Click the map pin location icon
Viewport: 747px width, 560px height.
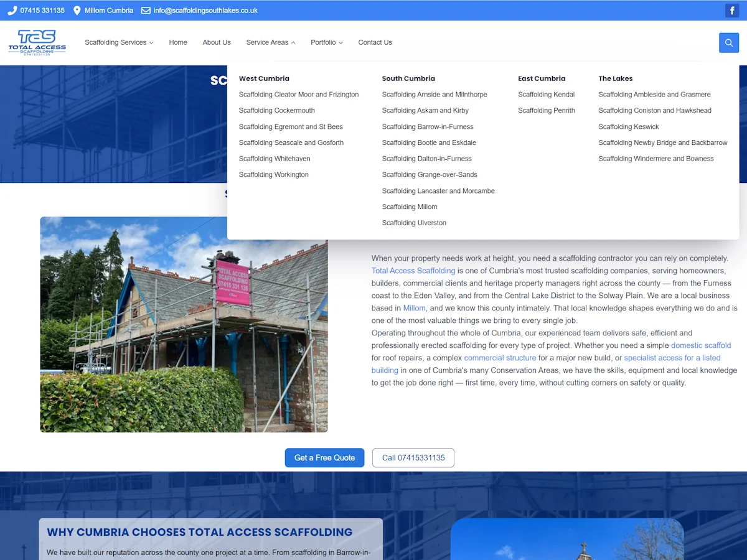pos(77,11)
